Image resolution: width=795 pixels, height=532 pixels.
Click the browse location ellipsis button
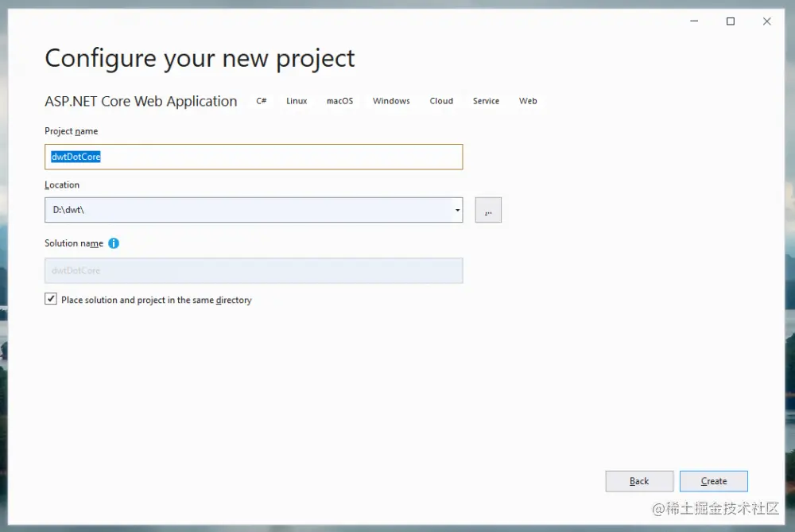coord(488,210)
